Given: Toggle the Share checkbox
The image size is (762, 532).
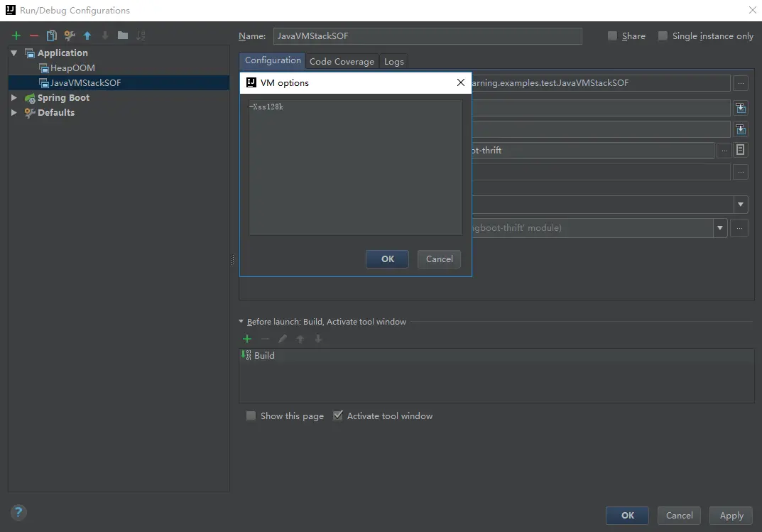Looking at the screenshot, I should [612, 36].
